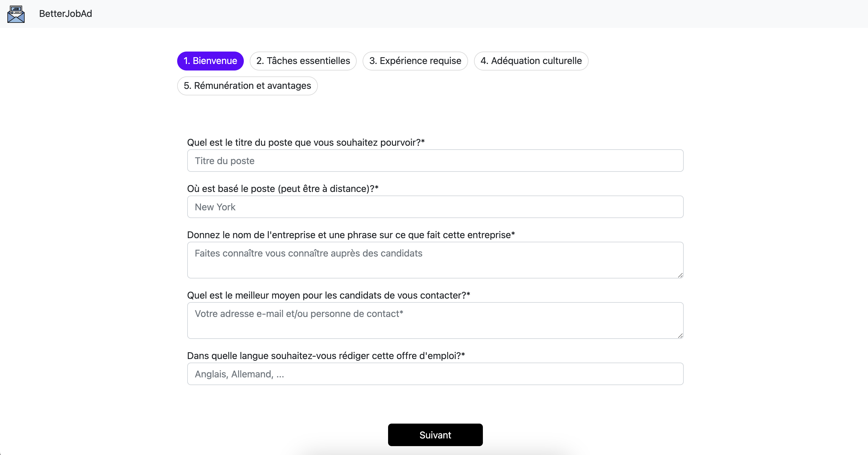Click the 'Donnez le nom de l'entreprise' label
The width and height of the screenshot is (868, 455).
[x=351, y=235]
